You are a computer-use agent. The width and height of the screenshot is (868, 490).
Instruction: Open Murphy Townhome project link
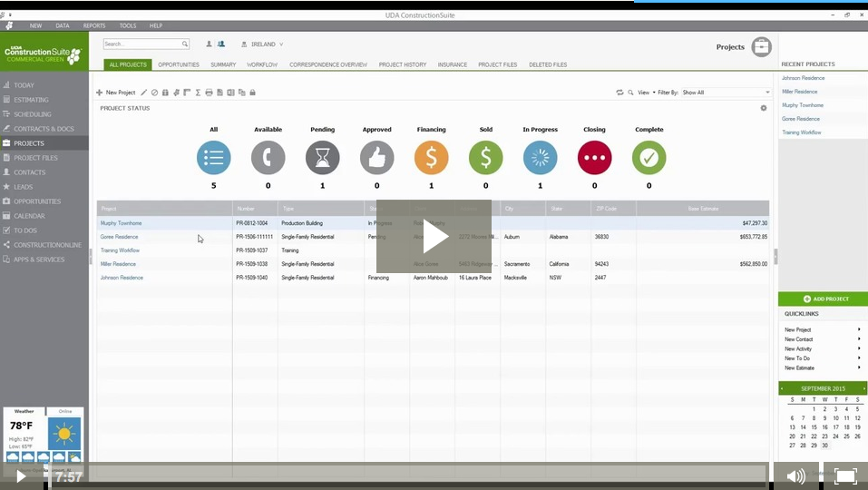coord(121,223)
